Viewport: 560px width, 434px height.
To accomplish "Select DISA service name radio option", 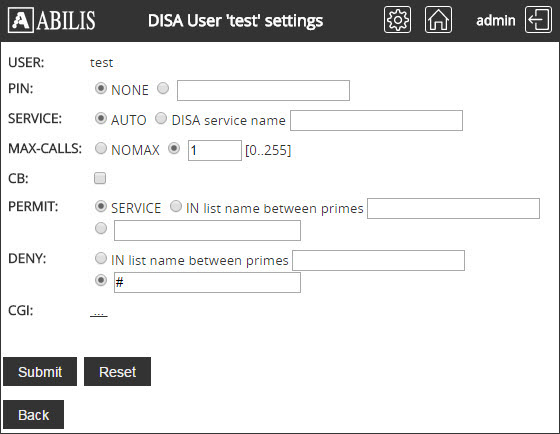I will (161, 118).
